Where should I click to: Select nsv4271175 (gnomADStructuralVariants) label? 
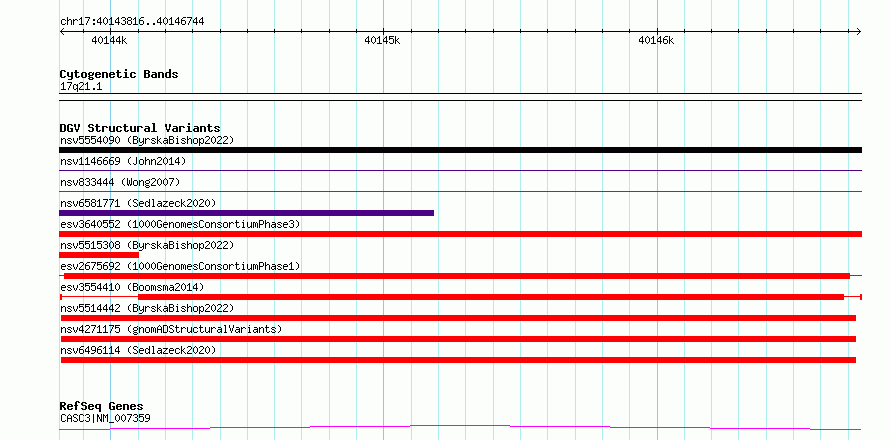coord(171,329)
